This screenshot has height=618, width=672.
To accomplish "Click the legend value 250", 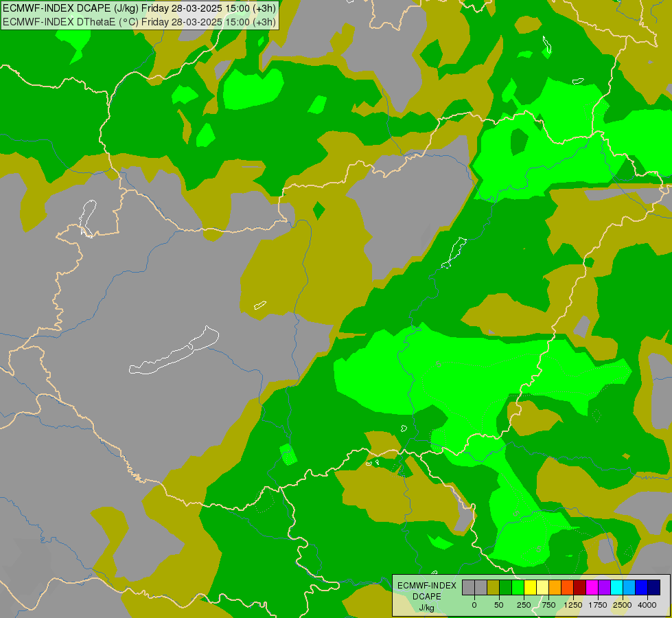I will tap(524, 605).
